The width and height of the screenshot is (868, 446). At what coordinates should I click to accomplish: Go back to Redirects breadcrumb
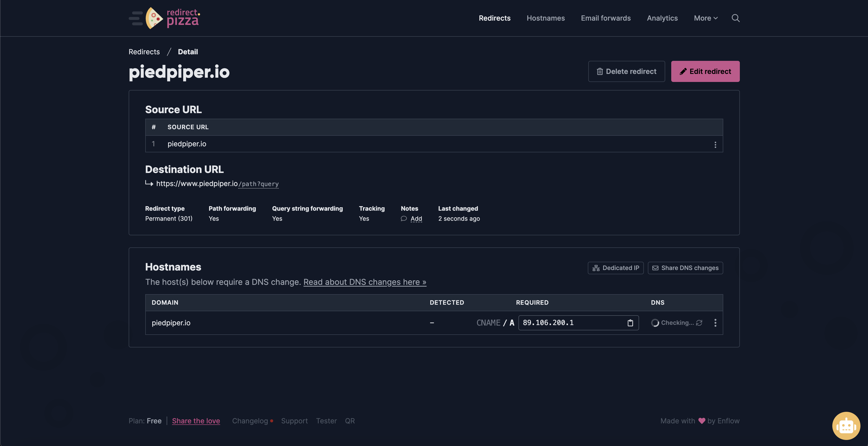[144, 52]
